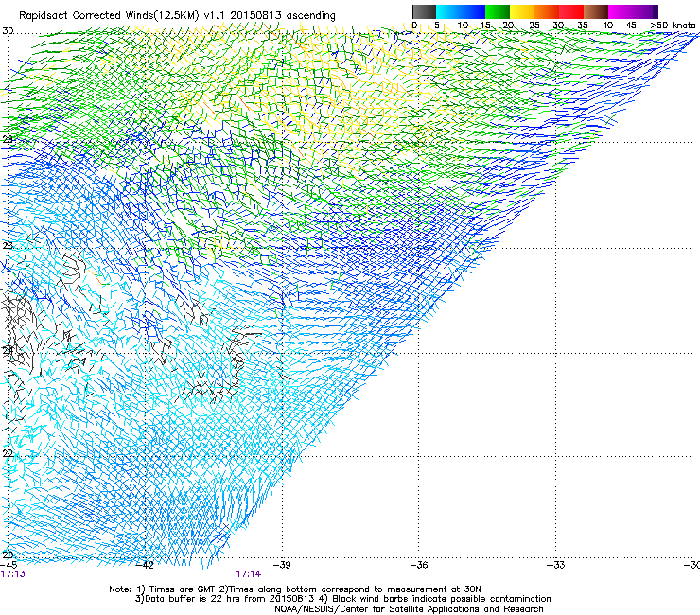Click the '45' label under the color legend
Image resolution: width=700 pixels, height=615 pixels.
click(x=631, y=25)
